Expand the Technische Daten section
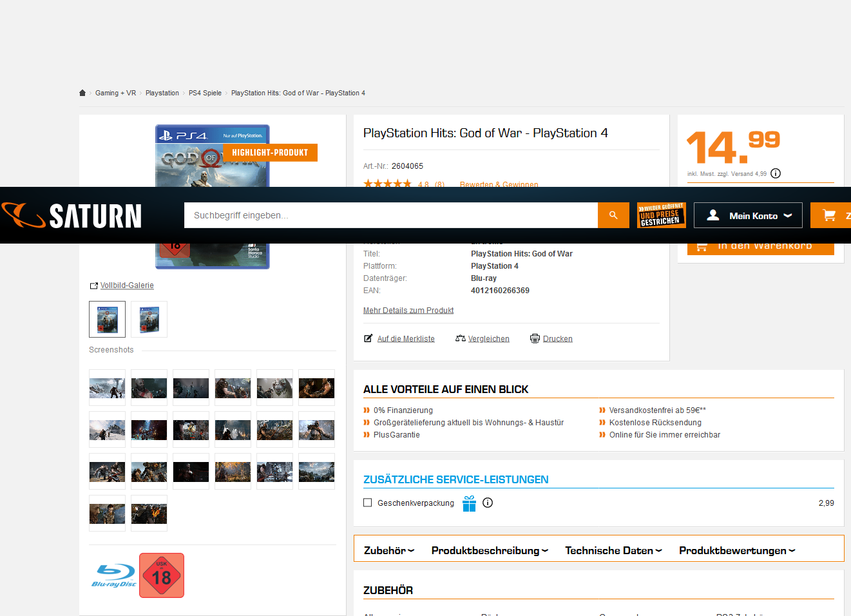Image resolution: width=851 pixels, height=616 pixels. coord(613,550)
